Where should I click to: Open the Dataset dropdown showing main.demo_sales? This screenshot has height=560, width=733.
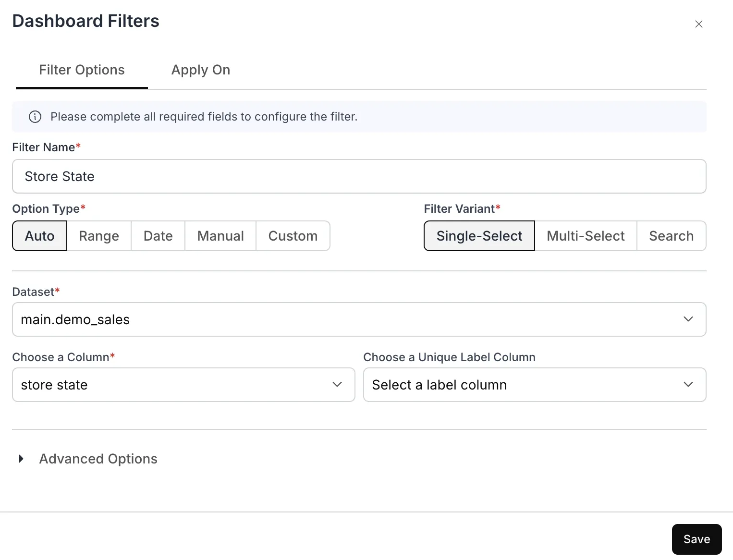(359, 319)
